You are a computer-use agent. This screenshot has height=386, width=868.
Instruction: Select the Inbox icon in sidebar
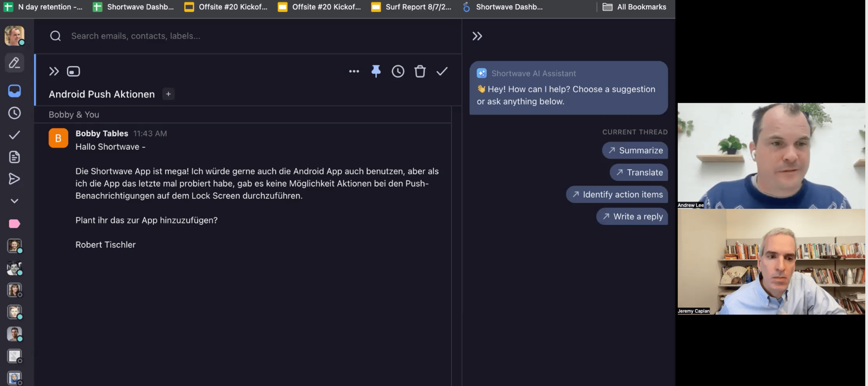point(14,91)
